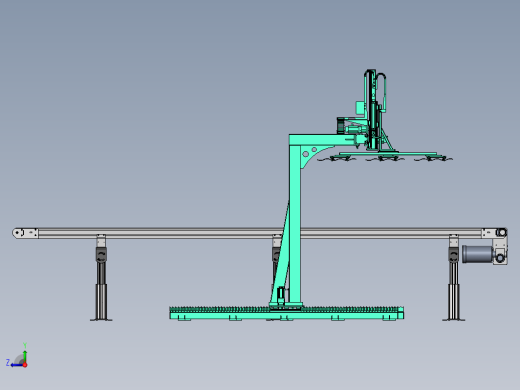Viewport: 520px width, 390px height.
Task: Click the green vertical gantry column
Action: click(x=295, y=223)
